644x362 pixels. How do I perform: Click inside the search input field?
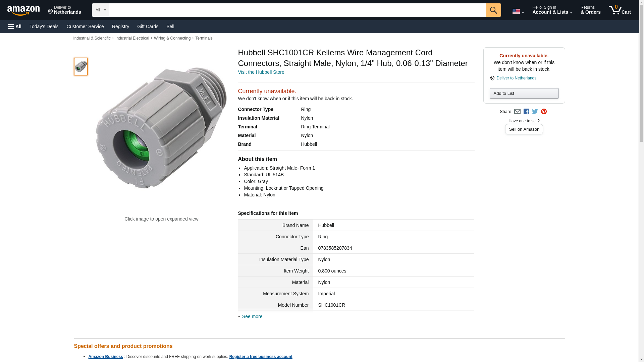coord(297,10)
